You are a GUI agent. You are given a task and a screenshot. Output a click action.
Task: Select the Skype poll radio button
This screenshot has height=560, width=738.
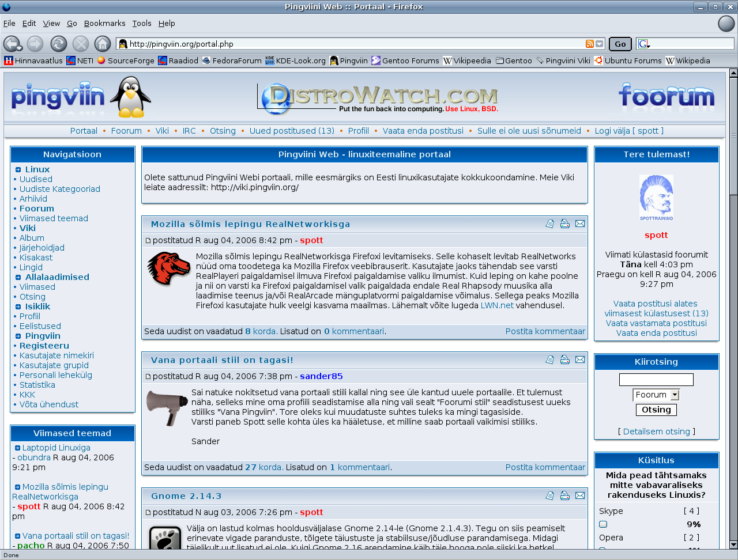coord(603,524)
